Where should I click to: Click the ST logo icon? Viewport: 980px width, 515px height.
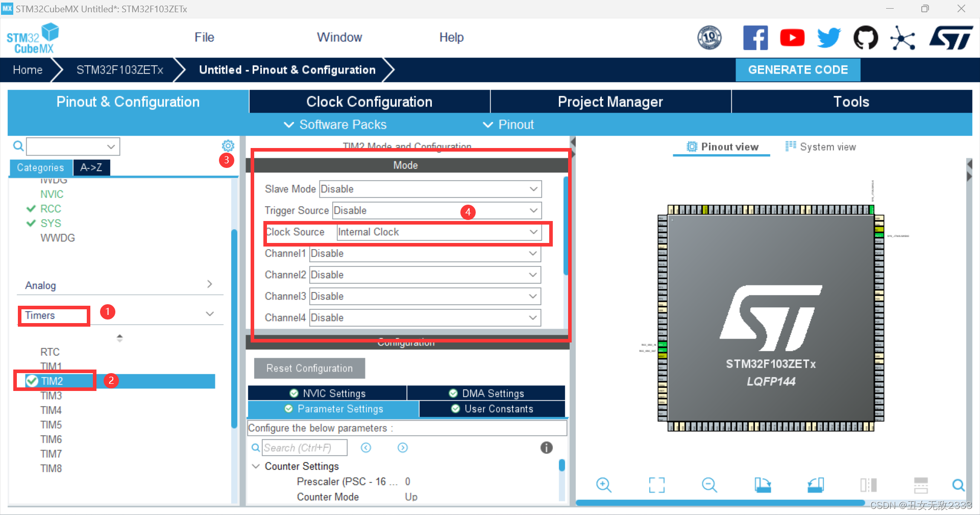pos(951,38)
